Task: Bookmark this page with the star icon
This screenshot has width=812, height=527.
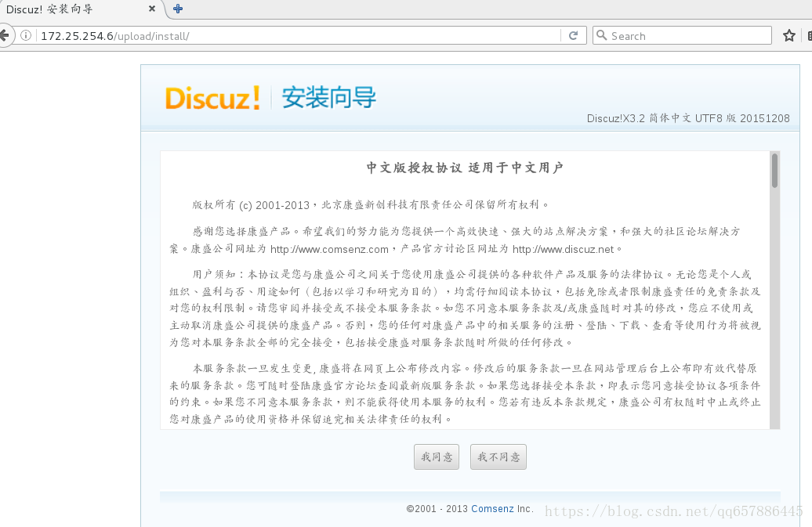Action: (x=788, y=36)
